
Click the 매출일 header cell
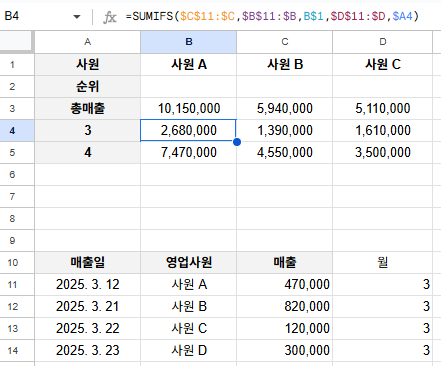click(87, 262)
